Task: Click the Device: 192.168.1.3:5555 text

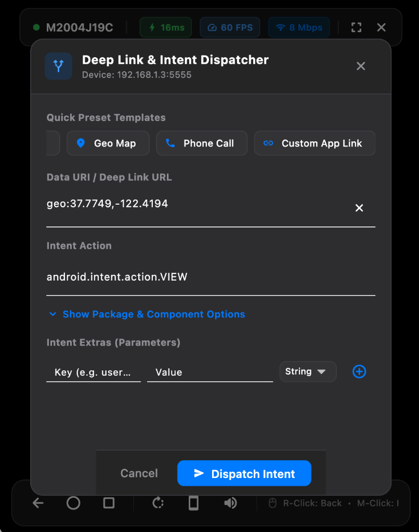Action: 137,75
